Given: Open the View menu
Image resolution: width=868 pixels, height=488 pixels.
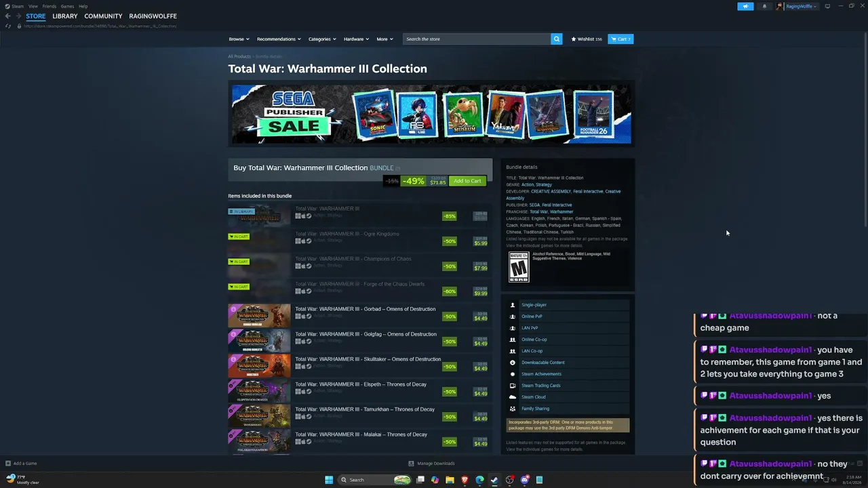Looking at the screenshot, I should point(33,6).
